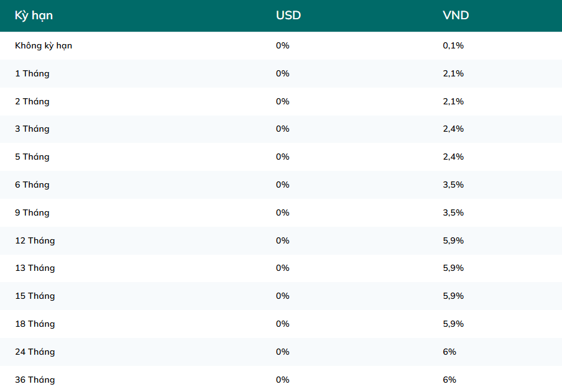Viewport: 562px width, 392px height.
Task: Select the 18 Tháng term label
Action: pyautogui.click(x=35, y=324)
